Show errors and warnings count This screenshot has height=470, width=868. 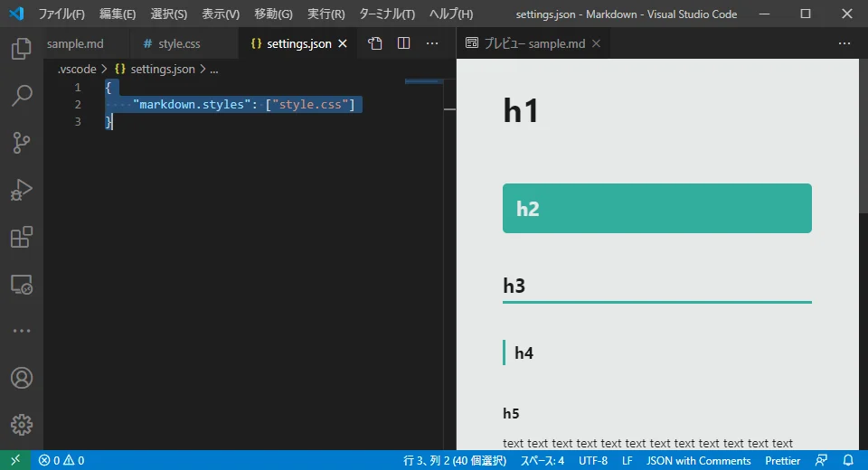tap(61, 460)
